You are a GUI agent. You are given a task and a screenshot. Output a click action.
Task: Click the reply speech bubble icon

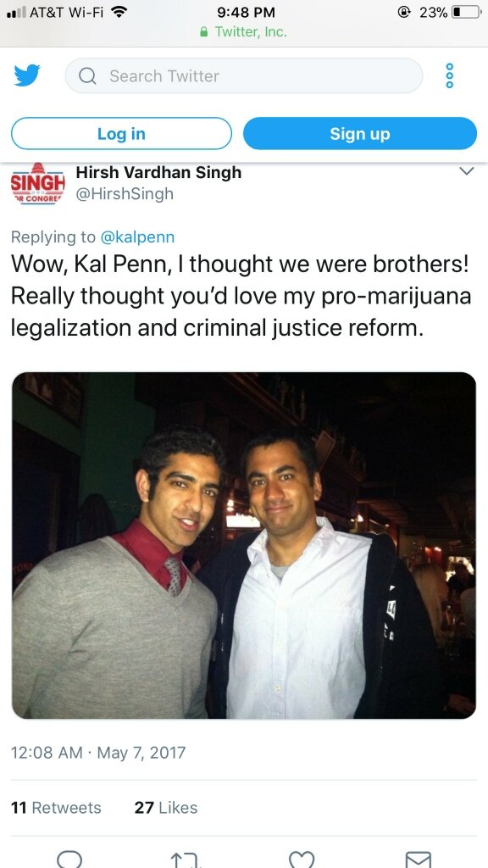69,860
